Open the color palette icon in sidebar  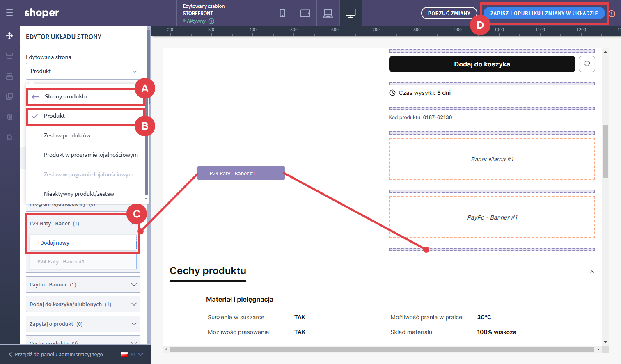click(x=9, y=117)
